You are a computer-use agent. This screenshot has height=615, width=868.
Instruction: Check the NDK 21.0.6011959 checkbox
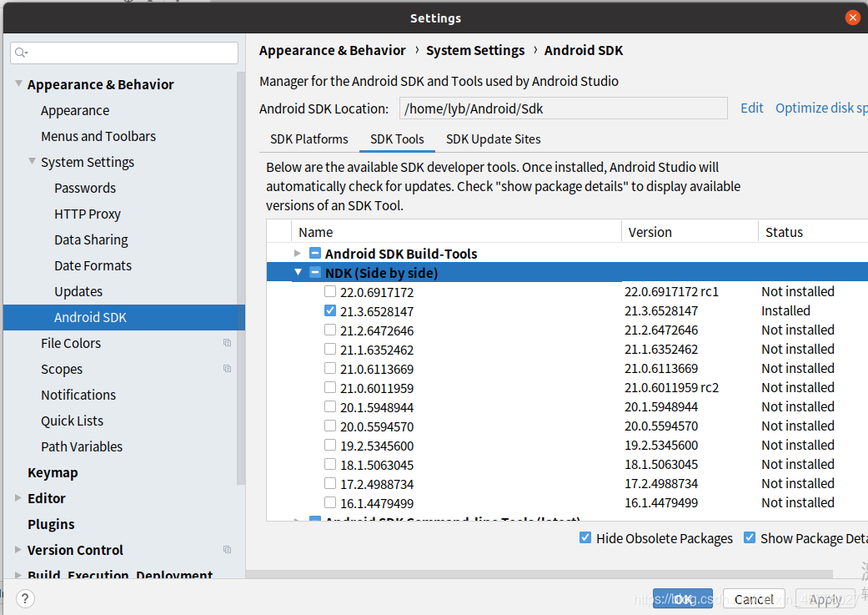tap(330, 387)
